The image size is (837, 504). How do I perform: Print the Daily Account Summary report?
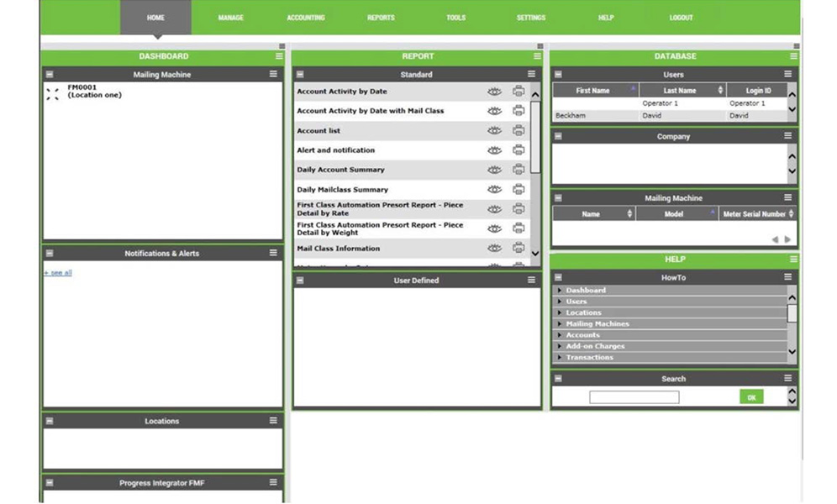click(519, 170)
